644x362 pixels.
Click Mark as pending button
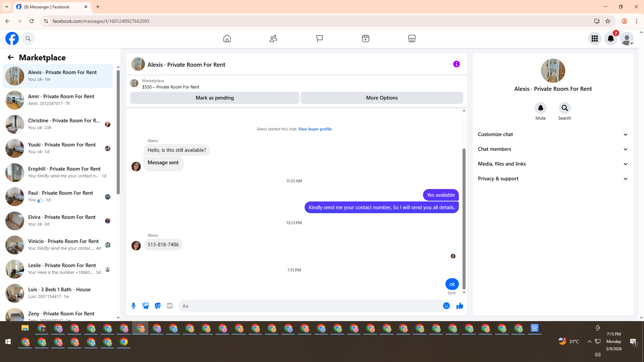click(214, 98)
